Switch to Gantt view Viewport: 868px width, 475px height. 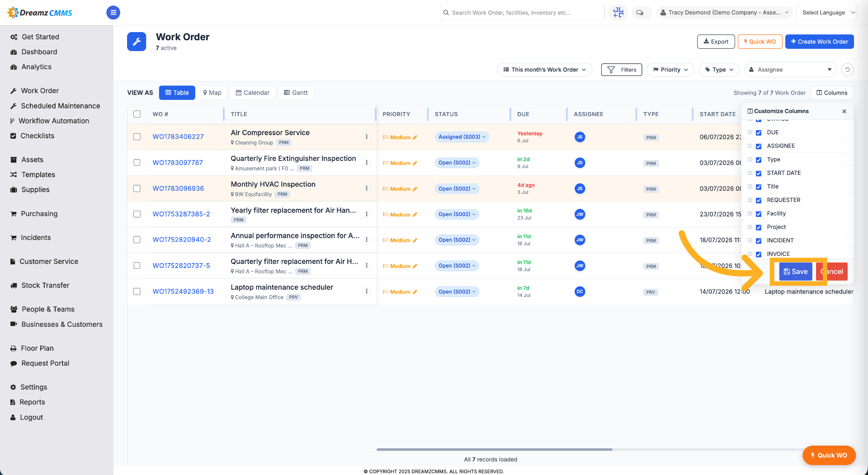coord(296,93)
